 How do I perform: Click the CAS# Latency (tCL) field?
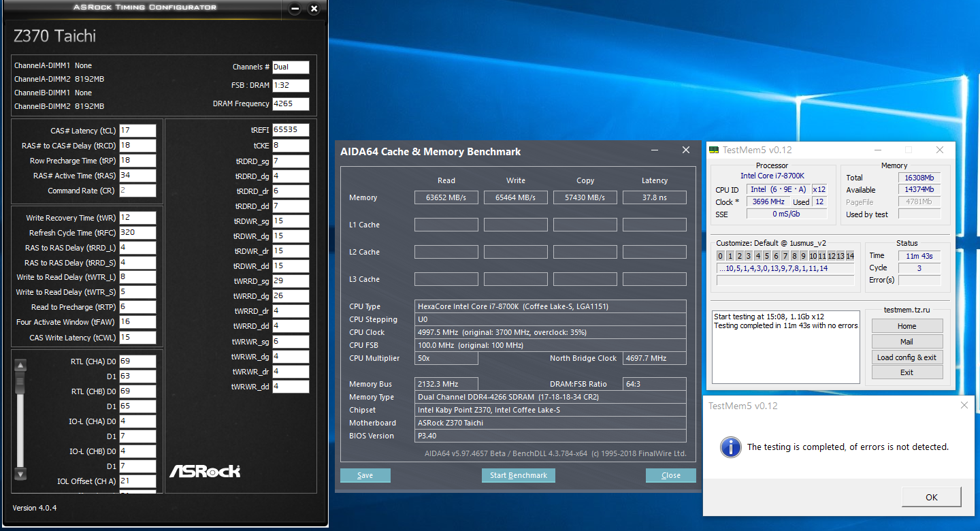pos(137,131)
